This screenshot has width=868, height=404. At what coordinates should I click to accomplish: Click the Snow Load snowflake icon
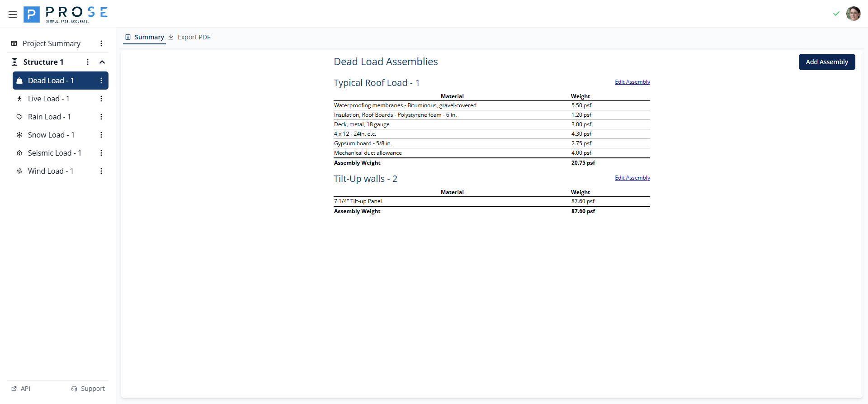(19, 135)
